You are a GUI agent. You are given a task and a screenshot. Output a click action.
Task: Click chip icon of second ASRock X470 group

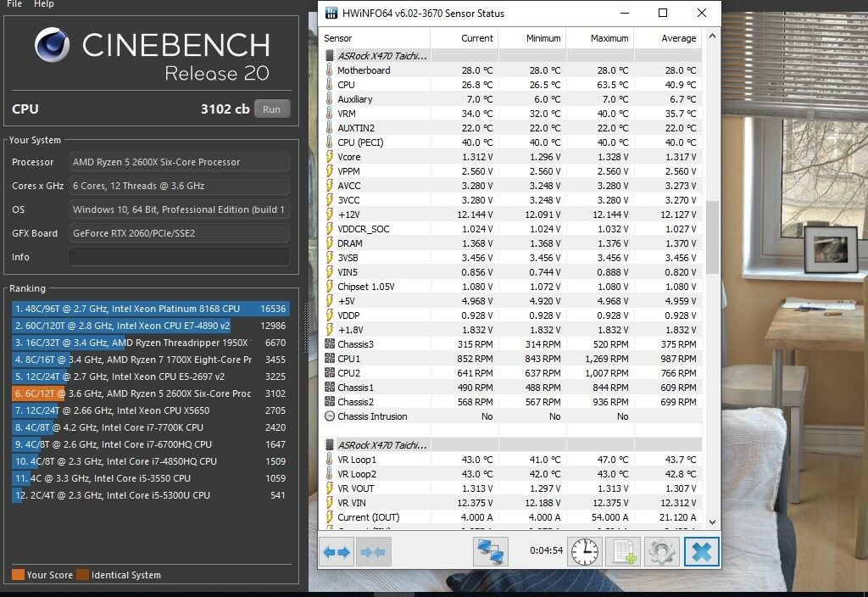point(330,445)
